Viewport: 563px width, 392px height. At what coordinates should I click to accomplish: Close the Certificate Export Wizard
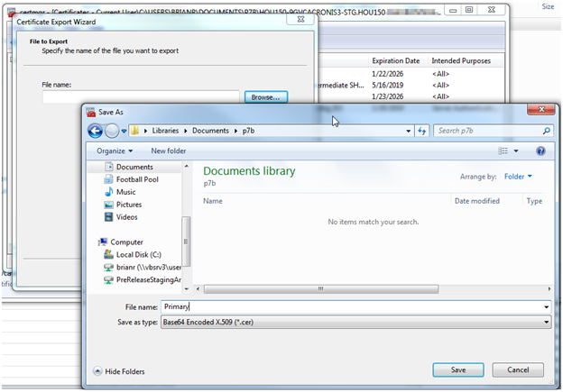tap(300, 19)
